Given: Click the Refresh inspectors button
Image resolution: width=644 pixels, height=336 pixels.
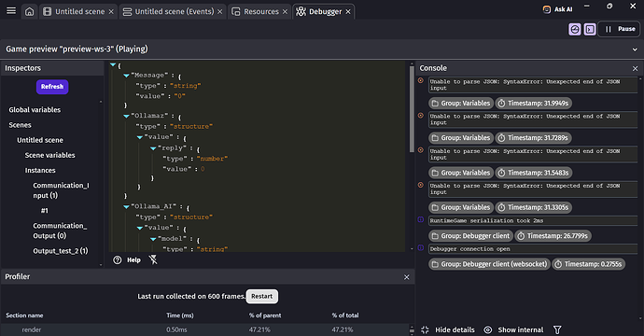Looking at the screenshot, I should pyautogui.click(x=52, y=87).
